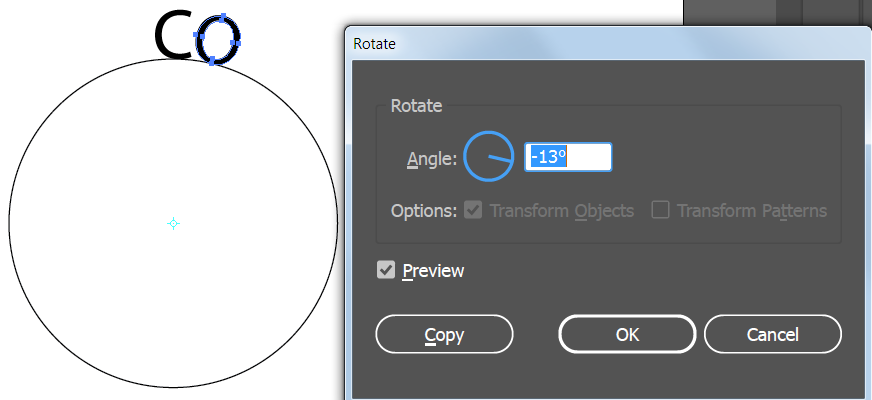Click the Preview label text
872x400 pixels.
point(433,271)
